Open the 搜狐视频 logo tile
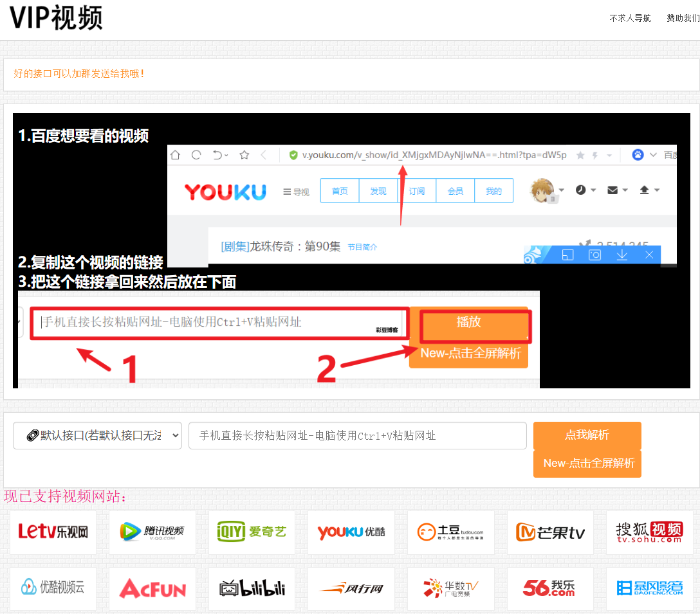700x614 pixels. click(x=649, y=532)
